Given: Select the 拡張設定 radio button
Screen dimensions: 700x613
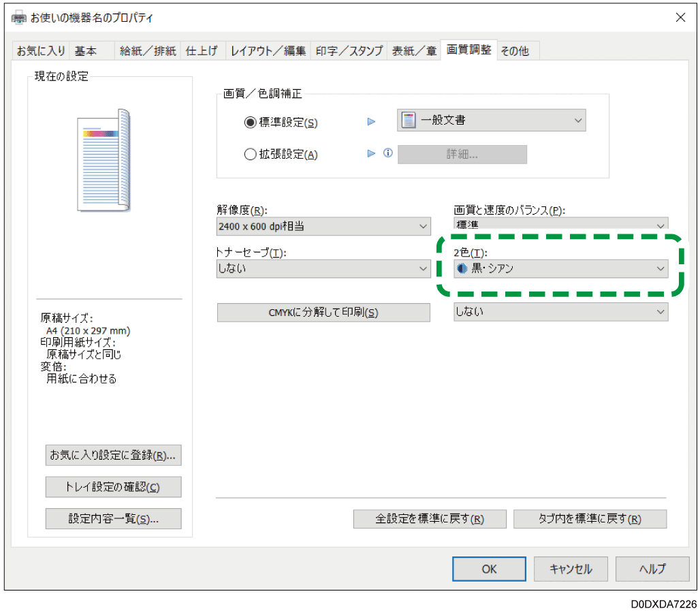Looking at the screenshot, I should (x=251, y=154).
